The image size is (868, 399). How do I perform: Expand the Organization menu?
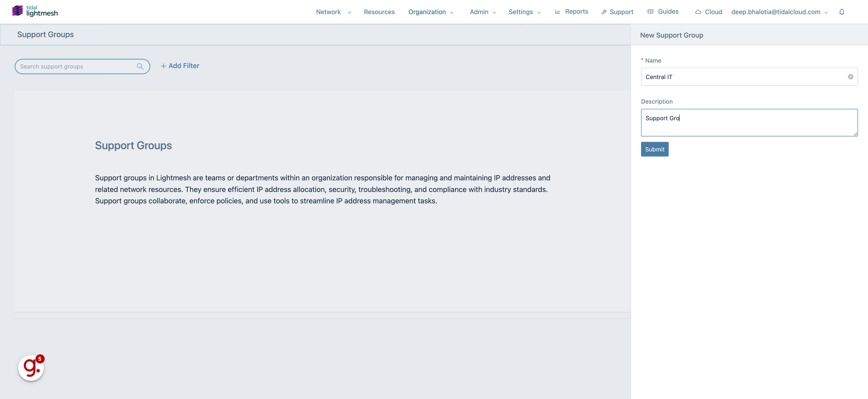(x=431, y=12)
